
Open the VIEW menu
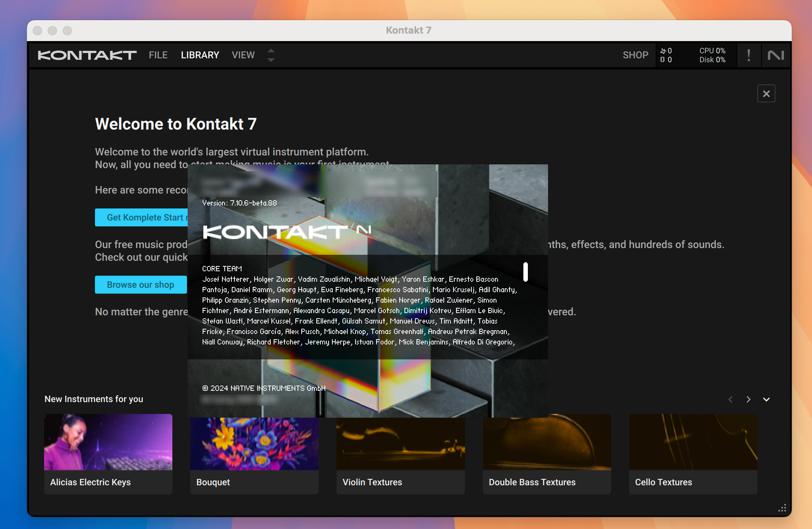[x=243, y=55]
